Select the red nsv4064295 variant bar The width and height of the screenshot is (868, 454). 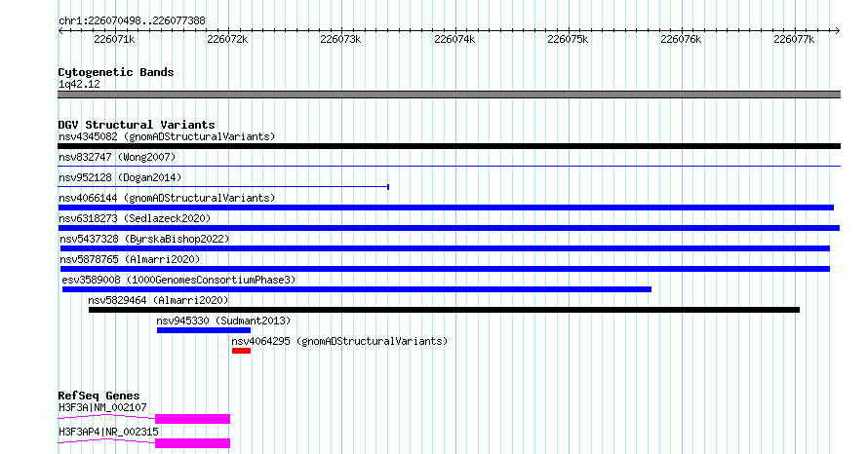[241, 351]
